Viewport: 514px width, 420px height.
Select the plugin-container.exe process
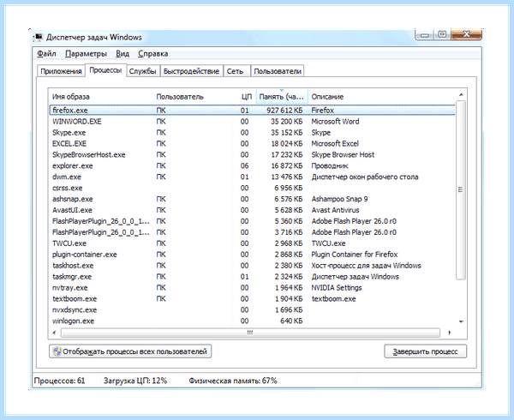(253, 255)
